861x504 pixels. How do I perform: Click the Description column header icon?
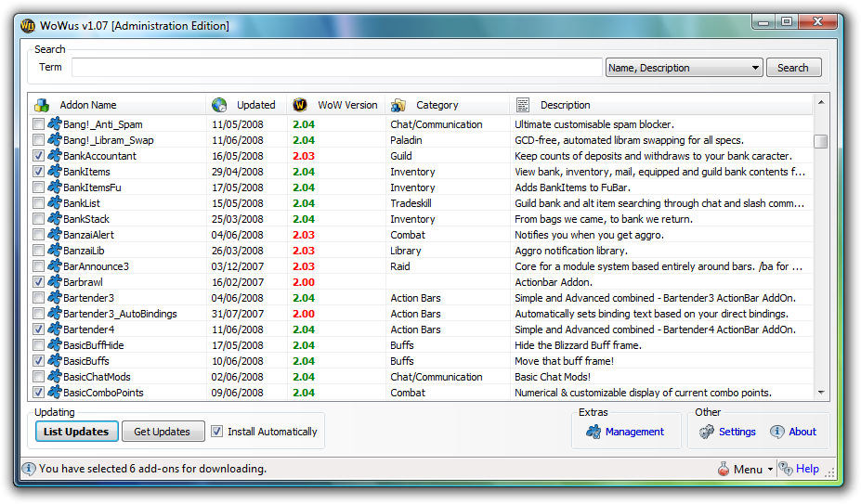tap(523, 105)
